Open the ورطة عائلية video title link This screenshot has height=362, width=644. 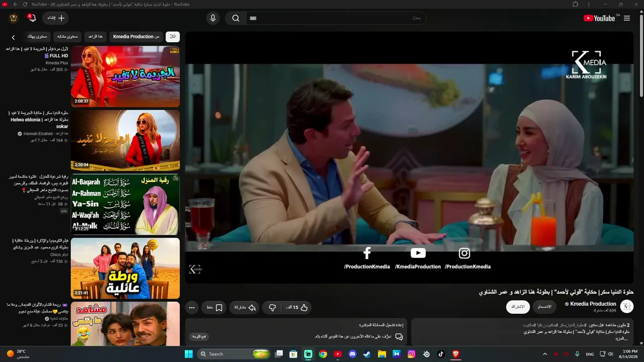[x=40, y=244]
